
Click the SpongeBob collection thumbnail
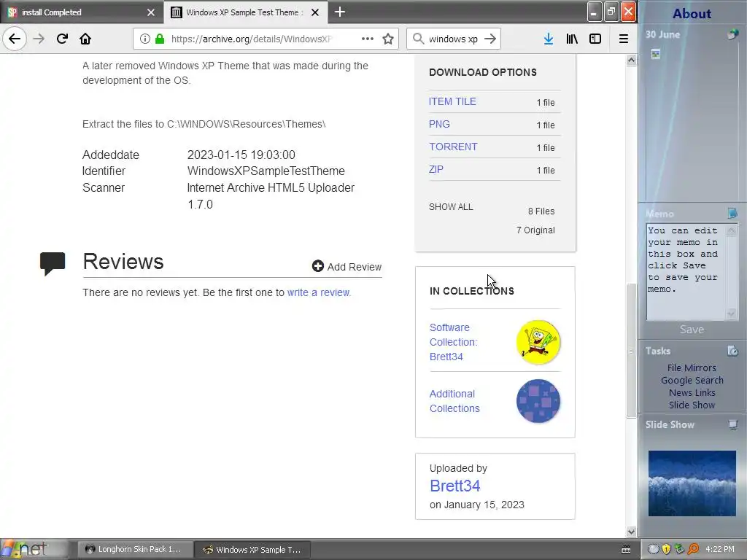[538, 342]
